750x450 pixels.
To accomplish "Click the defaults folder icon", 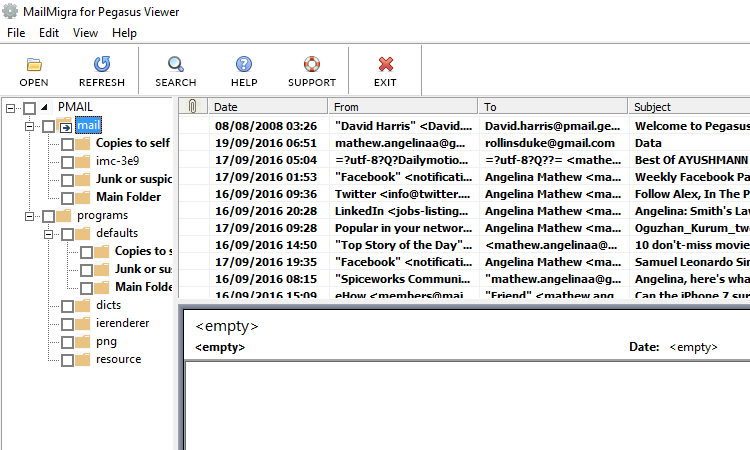I will (x=82, y=233).
